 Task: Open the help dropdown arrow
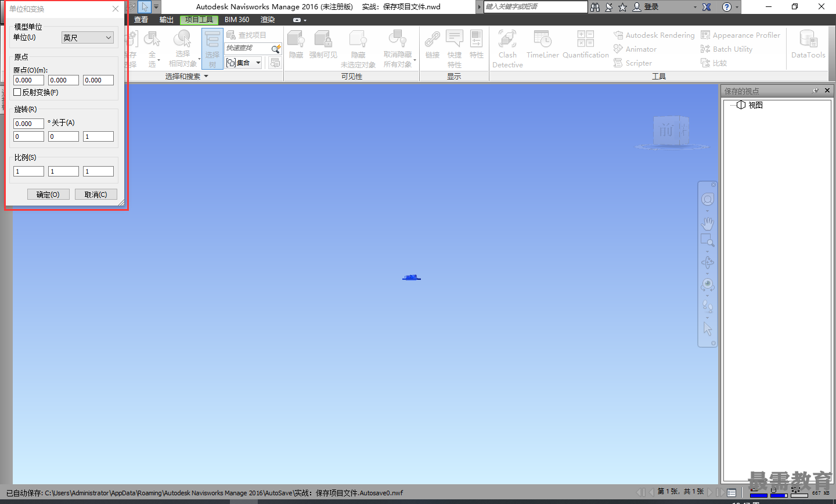point(737,7)
